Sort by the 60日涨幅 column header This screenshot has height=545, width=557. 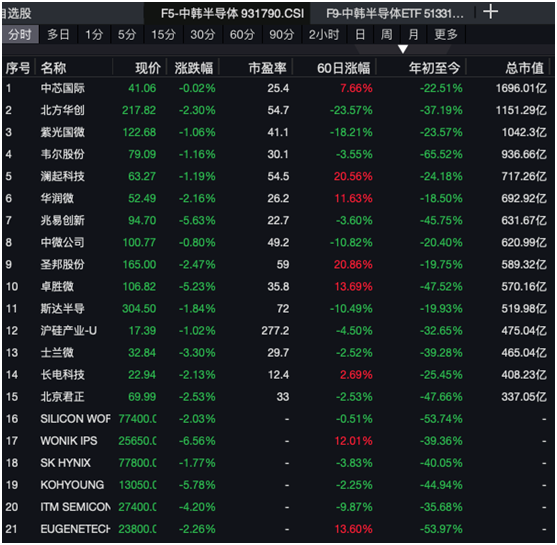click(x=343, y=68)
